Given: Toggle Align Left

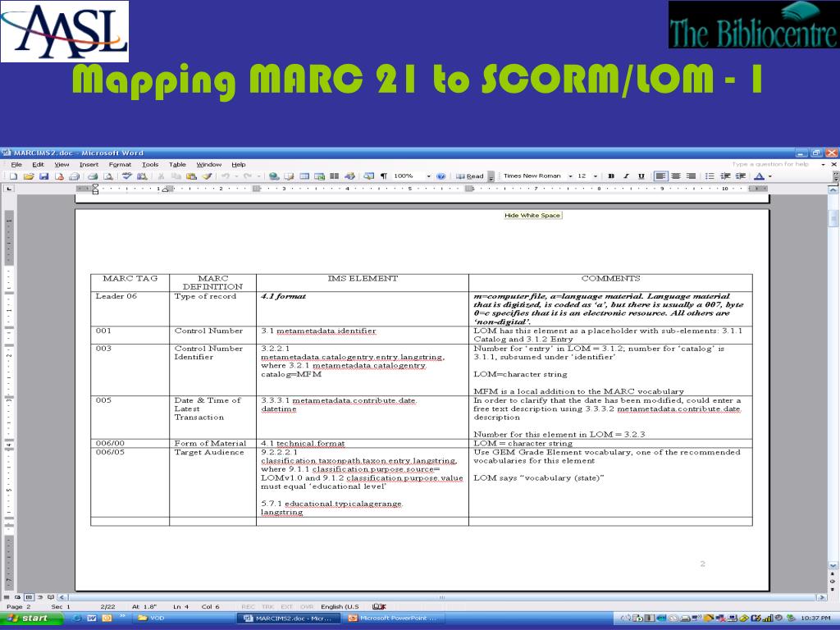Looking at the screenshot, I should (x=660, y=176).
